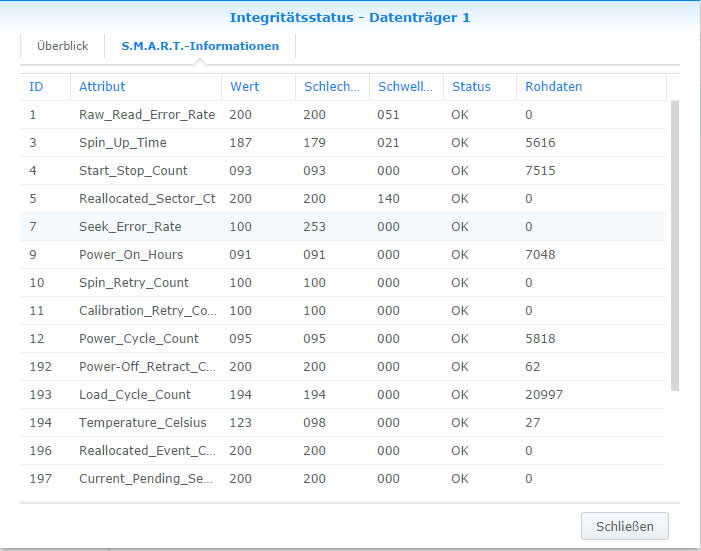This screenshot has width=701, height=551.
Task: Click the vertical scrollbar of the table
Action: (675, 246)
